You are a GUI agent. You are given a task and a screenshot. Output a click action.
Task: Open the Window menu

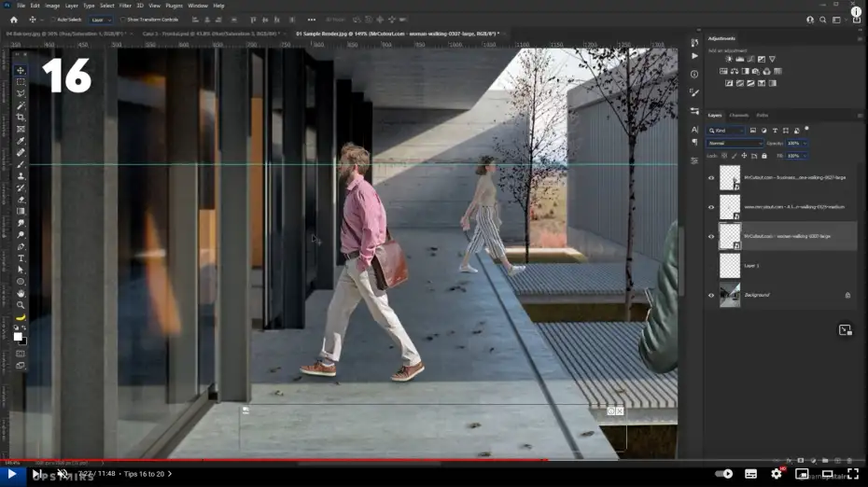click(198, 6)
